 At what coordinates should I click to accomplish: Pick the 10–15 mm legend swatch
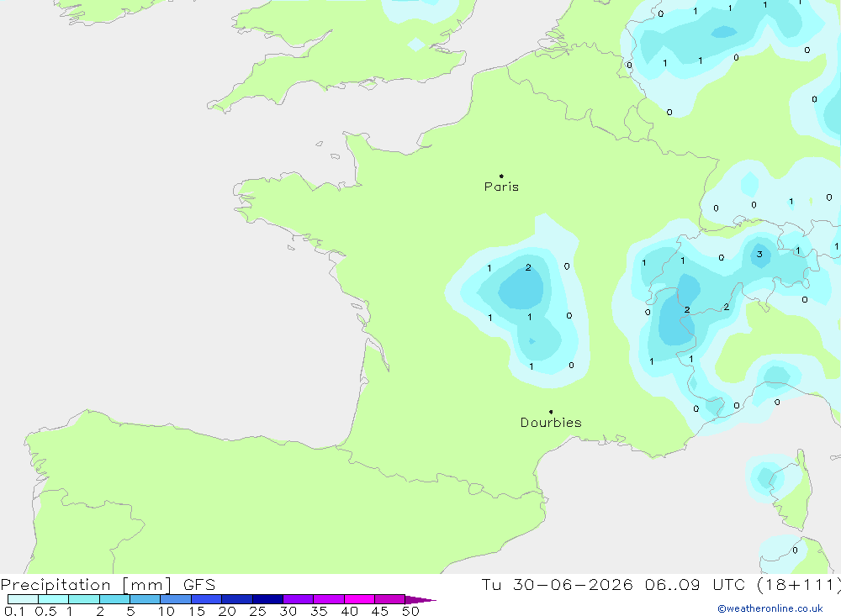(176, 599)
